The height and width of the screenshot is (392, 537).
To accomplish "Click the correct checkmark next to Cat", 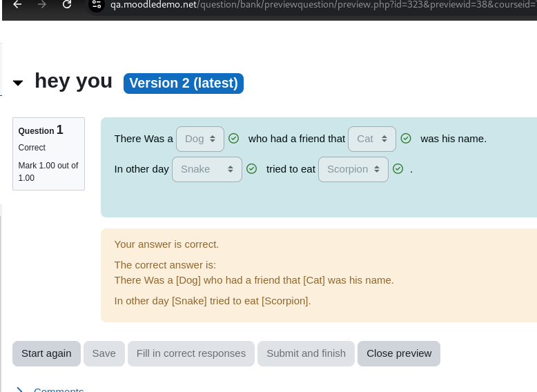I will pos(406,138).
